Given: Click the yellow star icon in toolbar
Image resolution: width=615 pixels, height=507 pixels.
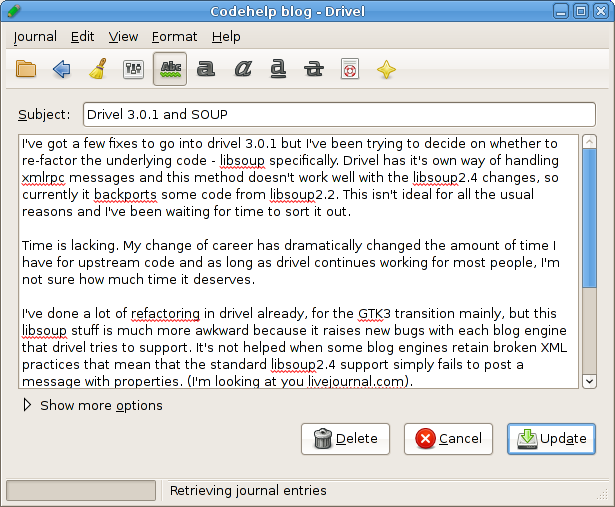Looking at the screenshot, I should tap(386, 69).
